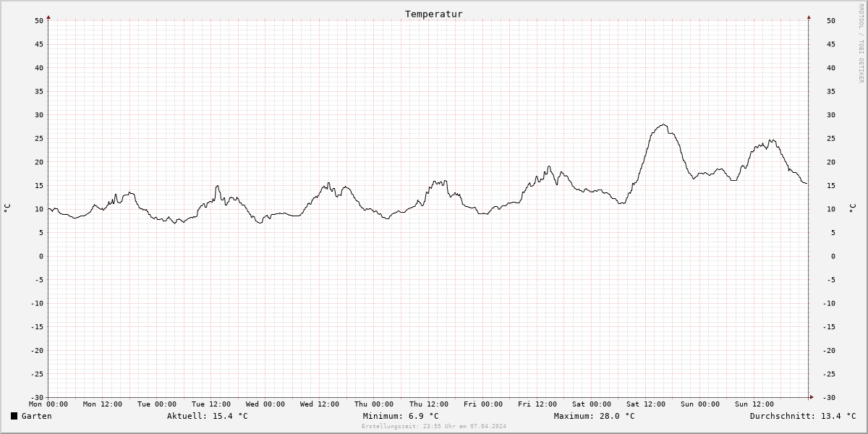Click the "Thu 00:00" time axis label

click(x=374, y=404)
